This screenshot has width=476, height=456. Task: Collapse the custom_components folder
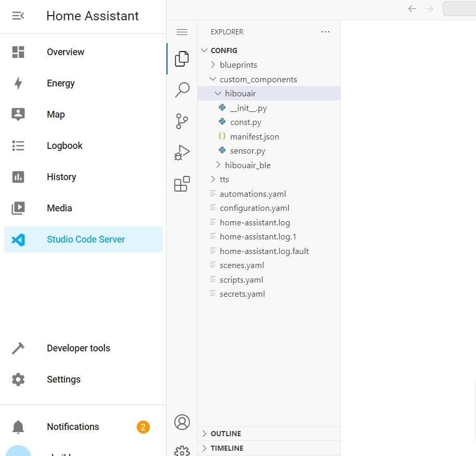269,79
